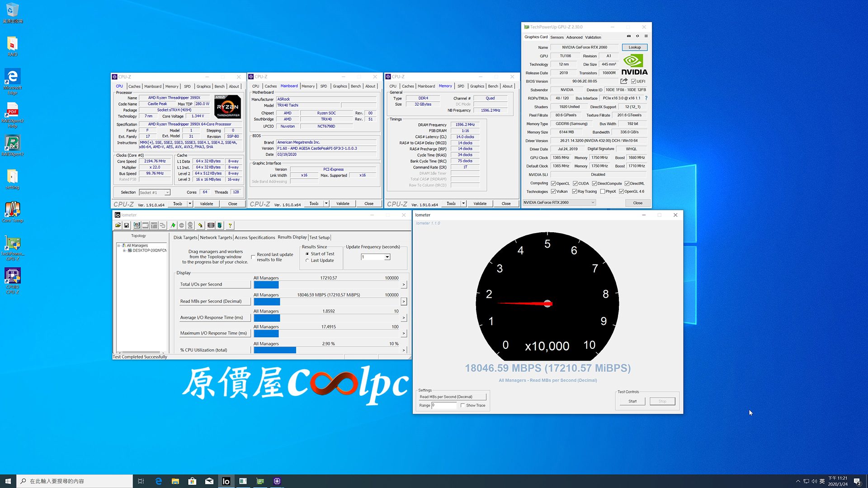Open the Update Frequency seconds dropdown
Image resolution: width=868 pixels, height=488 pixels.
[x=387, y=257]
